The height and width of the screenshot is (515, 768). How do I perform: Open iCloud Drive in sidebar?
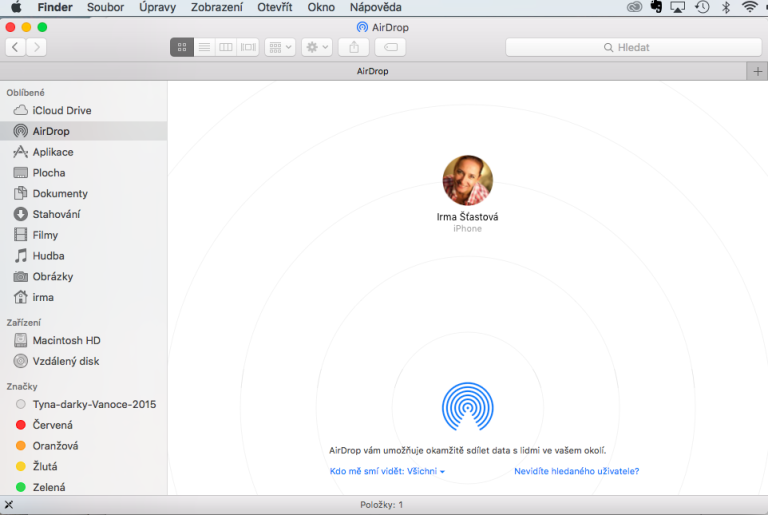(61, 110)
